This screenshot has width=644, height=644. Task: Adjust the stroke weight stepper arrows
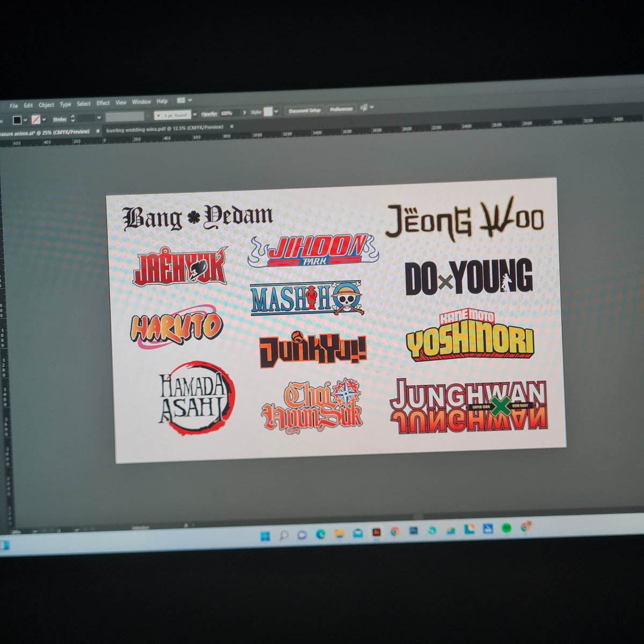point(73,119)
